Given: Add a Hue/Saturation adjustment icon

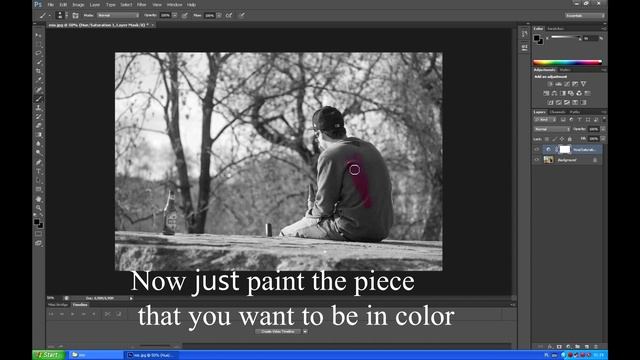Looking at the screenshot, I should point(546,93).
